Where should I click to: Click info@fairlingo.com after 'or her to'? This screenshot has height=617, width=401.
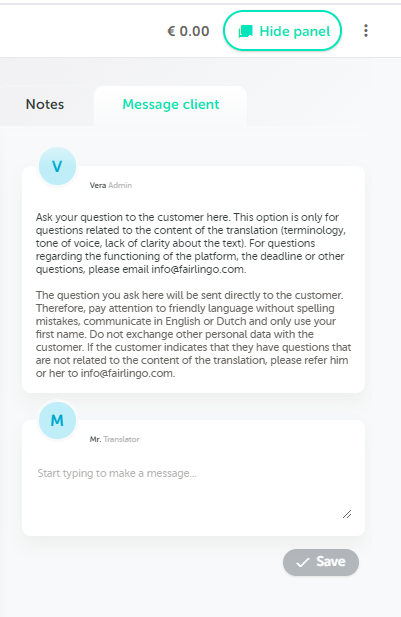click(x=128, y=373)
